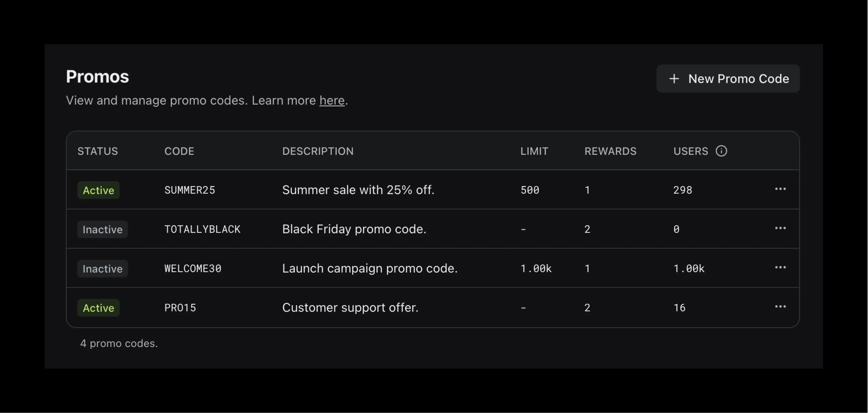Select the SUMMER25 promo code text
Viewport: 868px width, 413px height.
[190, 190]
